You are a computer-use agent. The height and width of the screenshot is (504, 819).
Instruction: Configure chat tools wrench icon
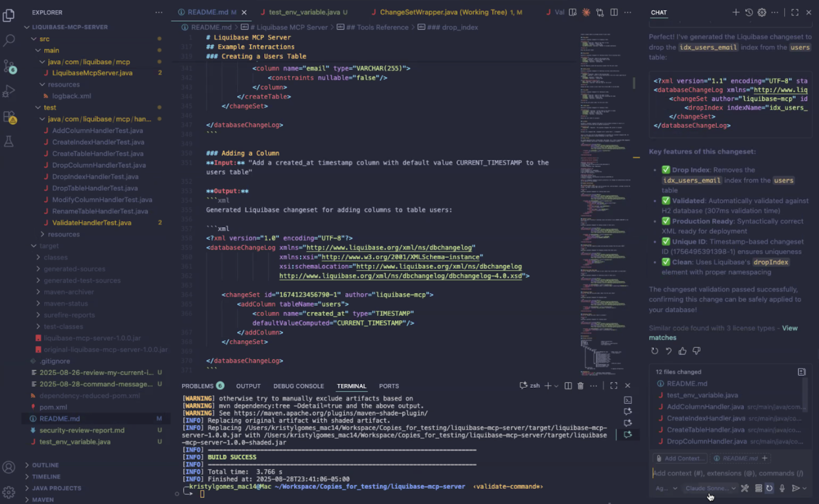point(745,488)
